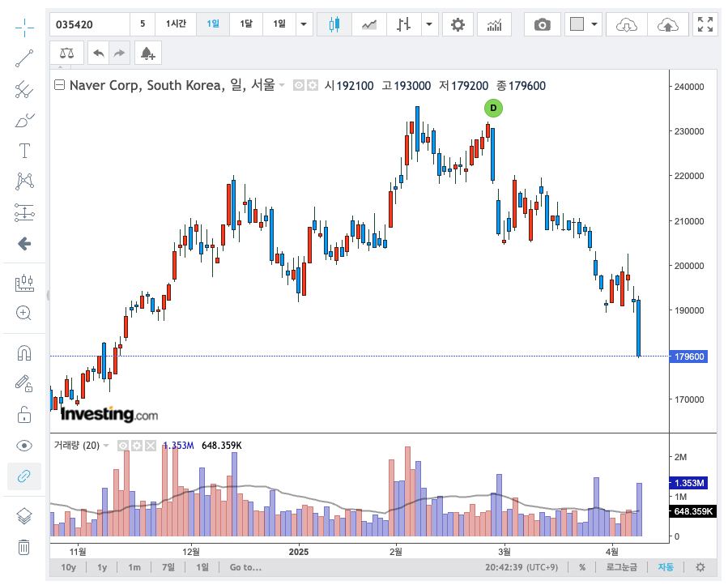Image resolution: width=728 pixels, height=585 pixels.
Task: Open the indicators menu
Action: 494,24
